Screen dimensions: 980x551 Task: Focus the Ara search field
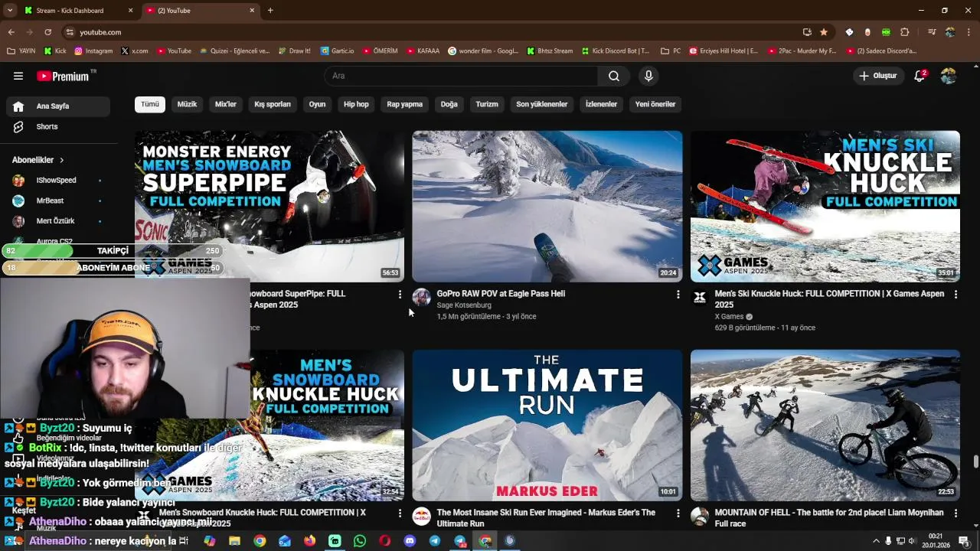461,76
